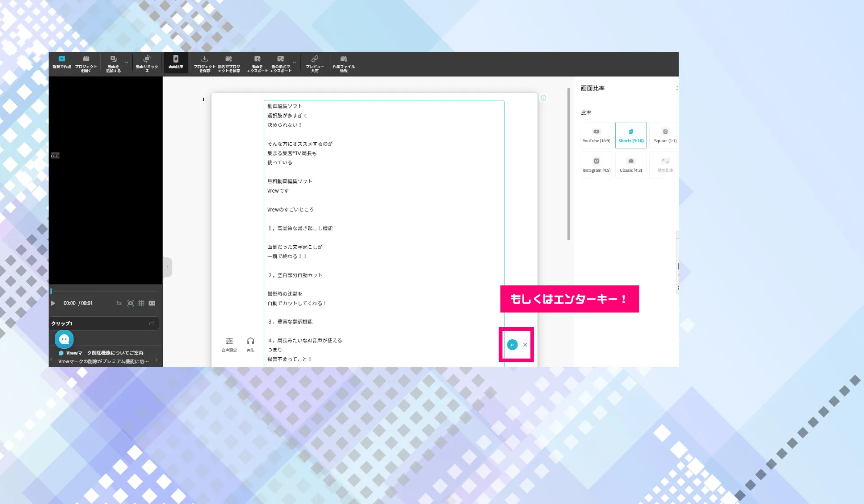Toggle grid overlay icon in the player
864x504 pixels.
141,303
